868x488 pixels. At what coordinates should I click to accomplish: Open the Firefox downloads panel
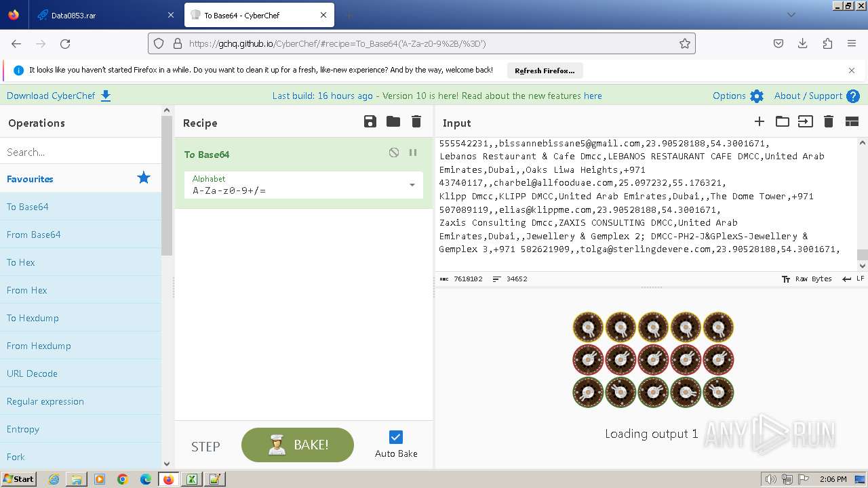[803, 43]
